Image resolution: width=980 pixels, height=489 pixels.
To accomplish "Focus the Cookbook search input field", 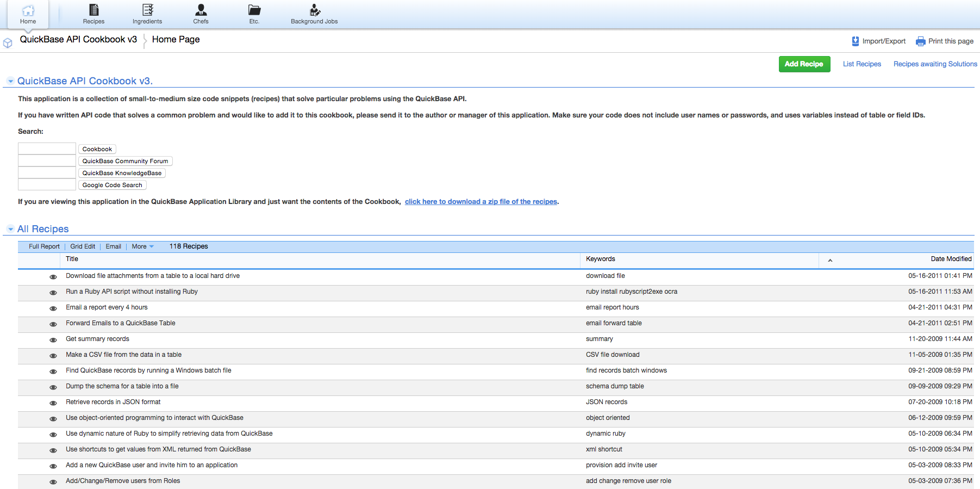I will (47, 148).
